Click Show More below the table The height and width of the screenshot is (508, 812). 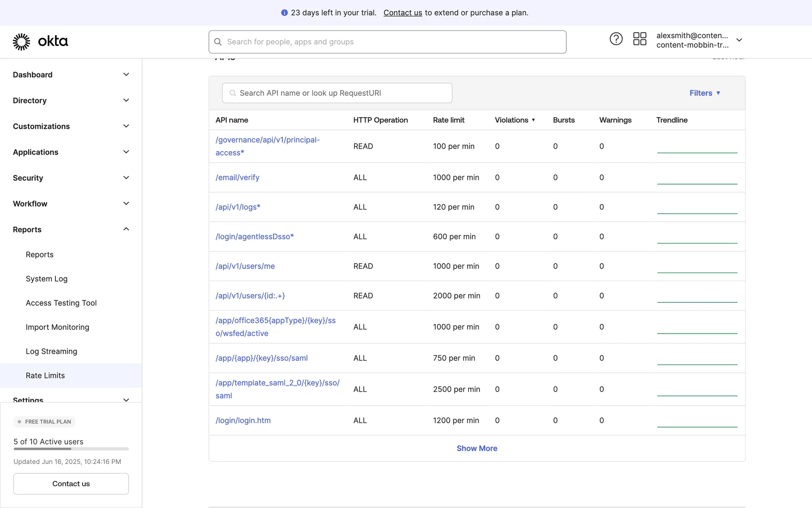[x=477, y=448]
